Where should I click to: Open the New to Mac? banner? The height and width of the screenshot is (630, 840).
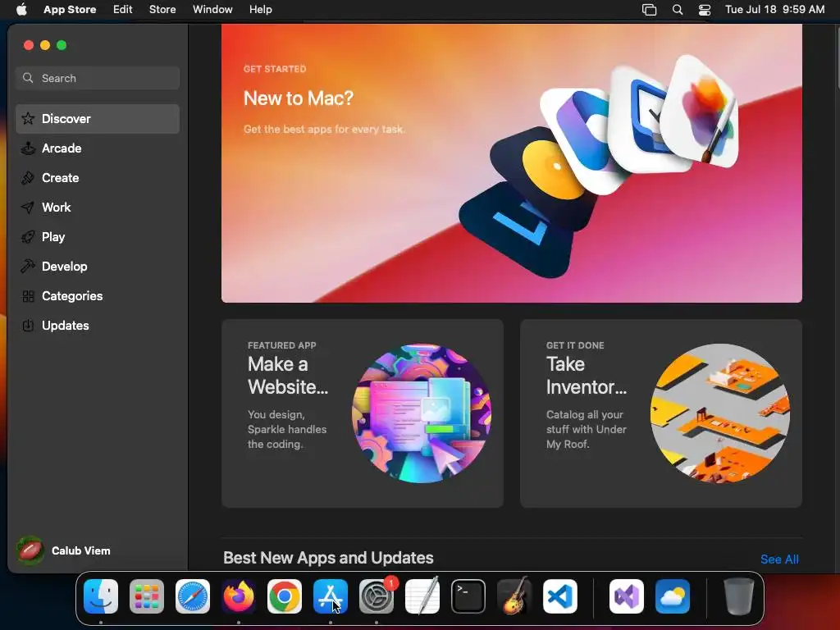click(x=512, y=163)
